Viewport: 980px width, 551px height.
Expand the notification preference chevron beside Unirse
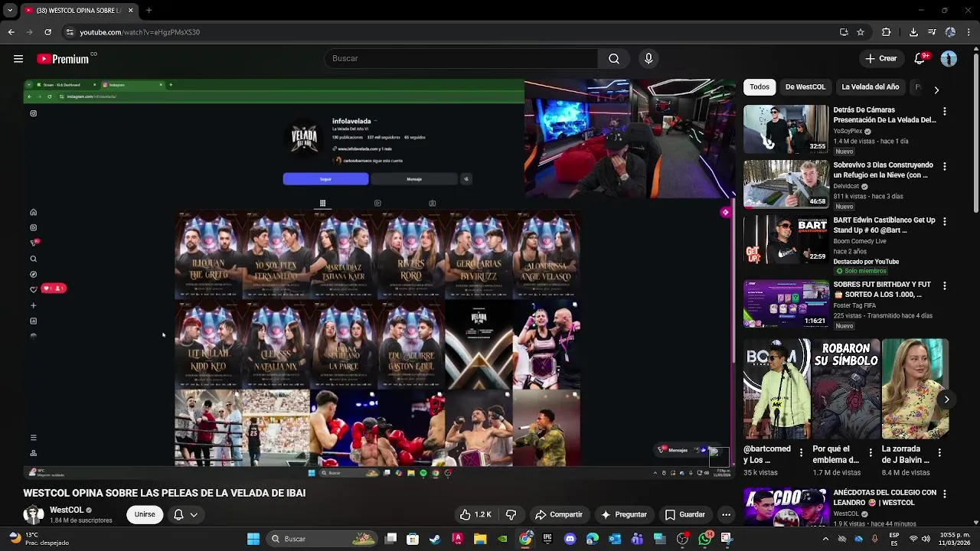pos(194,514)
